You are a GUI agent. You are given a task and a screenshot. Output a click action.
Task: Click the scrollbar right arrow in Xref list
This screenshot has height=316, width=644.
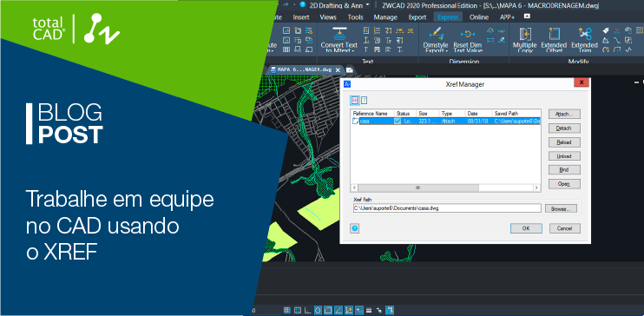pyautogui.click(x=536, y=188)
